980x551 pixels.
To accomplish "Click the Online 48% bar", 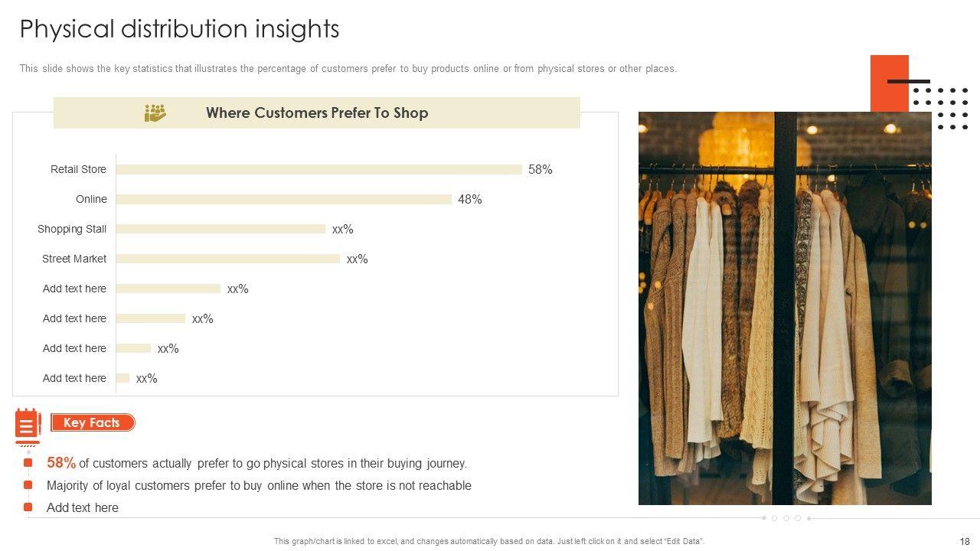I will [x=283, y=199].
